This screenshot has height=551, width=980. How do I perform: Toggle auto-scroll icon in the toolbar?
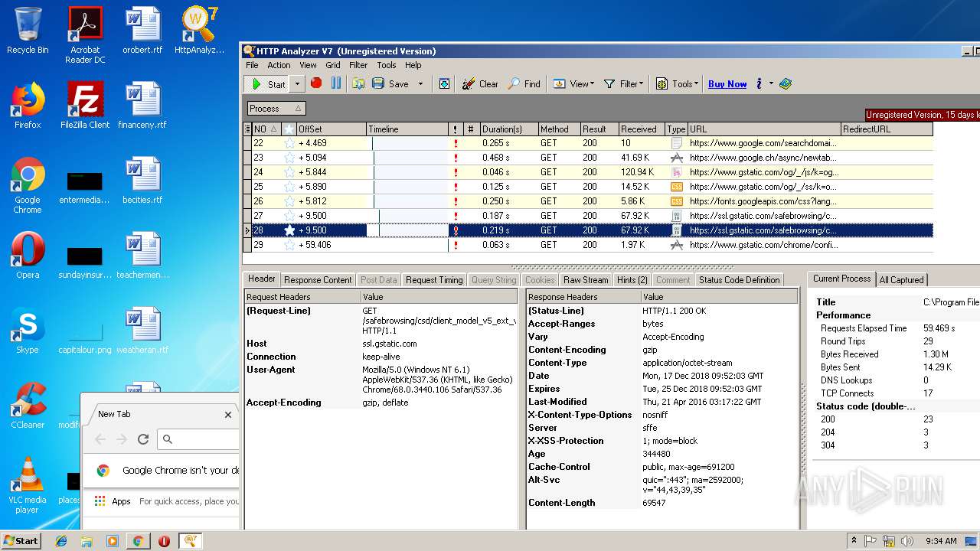coord(444,84)
